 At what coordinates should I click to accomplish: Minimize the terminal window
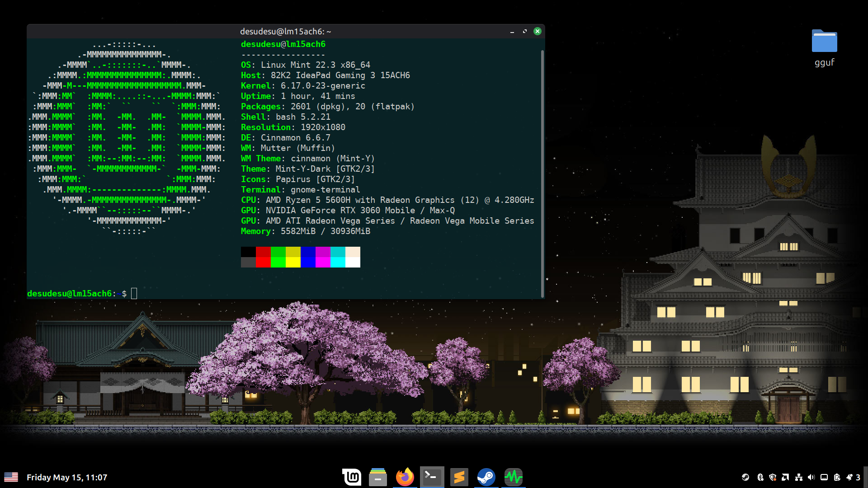(x=512, y=32)
